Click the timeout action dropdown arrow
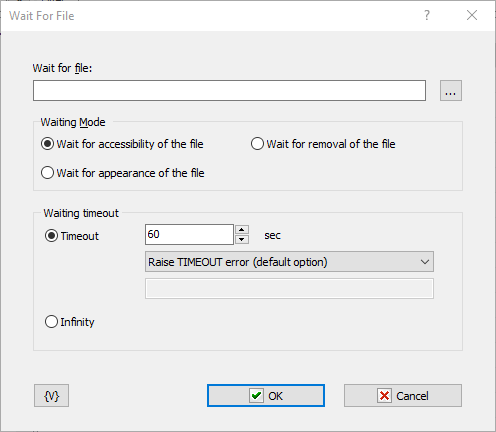This screenshot has height=432, width=496. coord(425,262)
